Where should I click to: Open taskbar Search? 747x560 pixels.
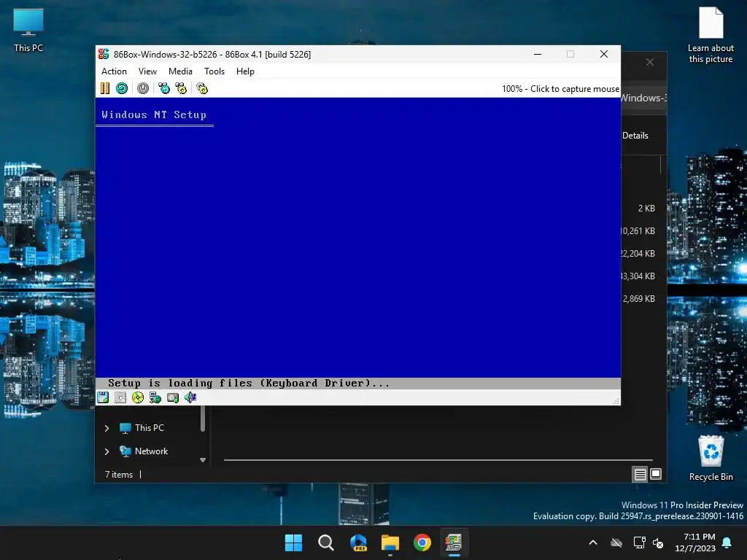coord(326,542)
